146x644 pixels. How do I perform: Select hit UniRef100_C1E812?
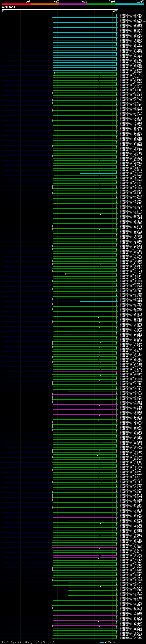pos(131,75)
